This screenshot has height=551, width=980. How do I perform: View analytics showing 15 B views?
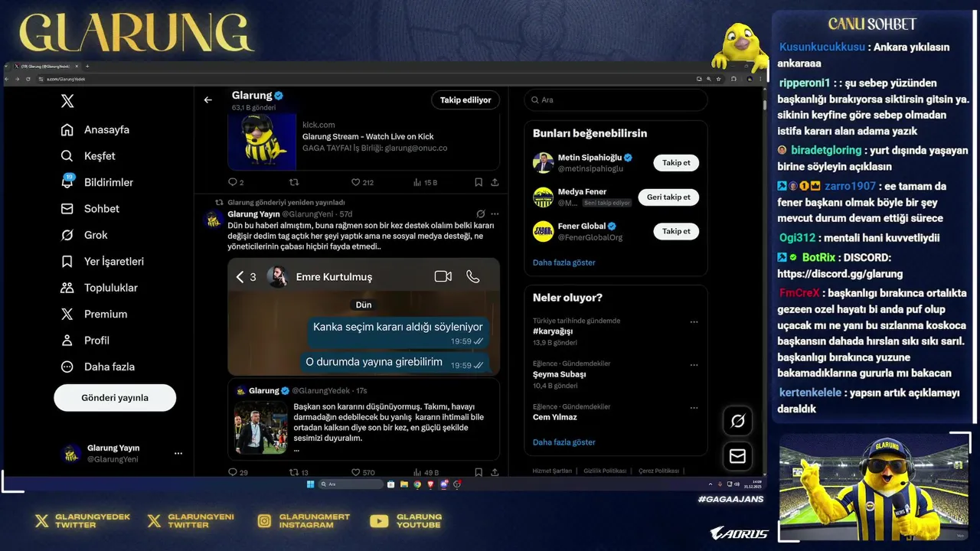tap(425, 182)
